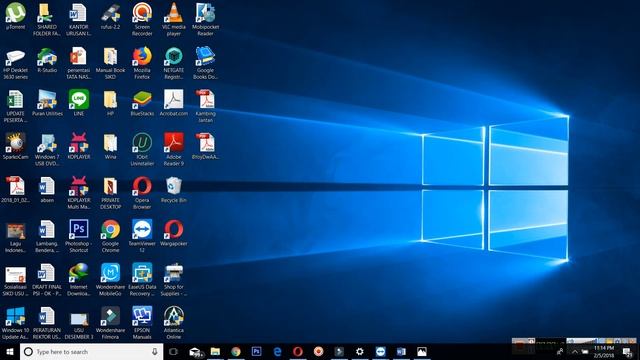The image size is (640, 360).
Task: Launch Puran Utilities shortcut
Action: coord(47,104)
